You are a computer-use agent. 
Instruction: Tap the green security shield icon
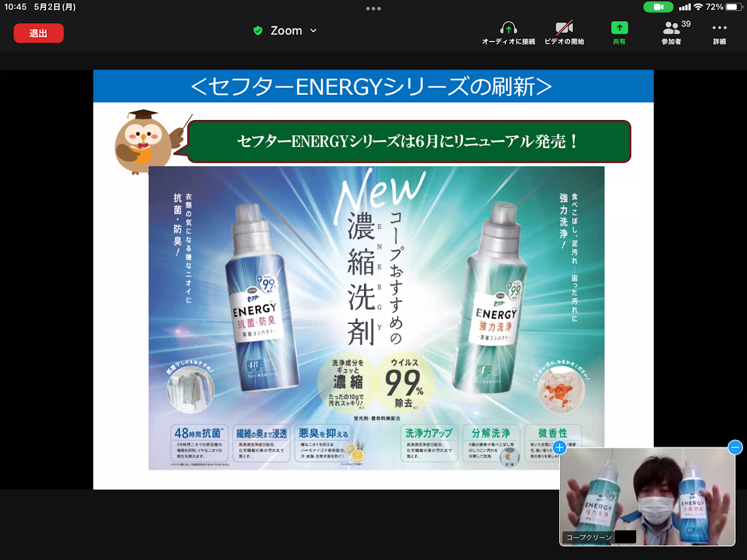point(258,30)
